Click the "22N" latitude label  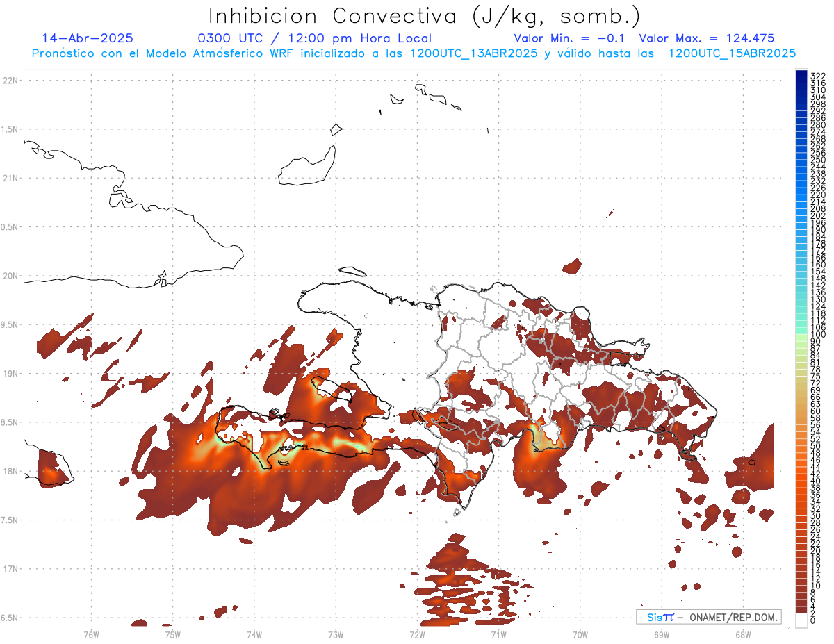(x=10, y=80)
